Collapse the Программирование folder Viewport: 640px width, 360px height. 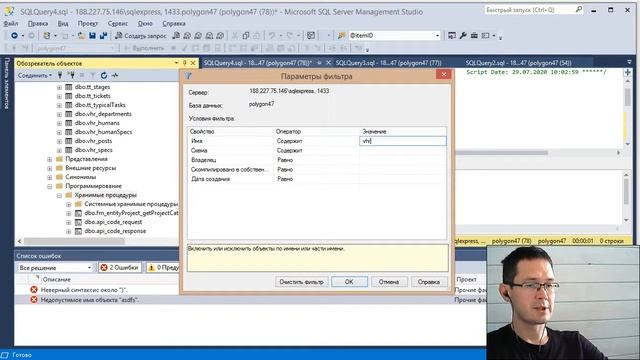pyautogui.click(x=49, y=186)
